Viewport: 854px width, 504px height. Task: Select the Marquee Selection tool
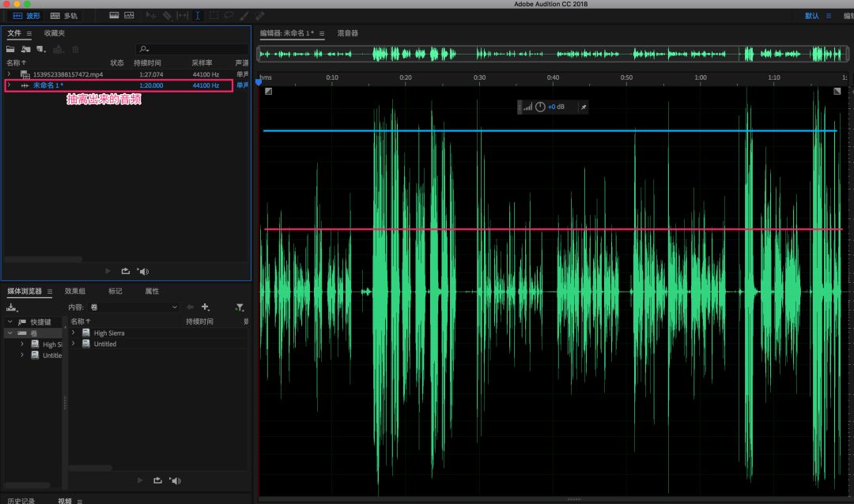(x=213, y=16)
